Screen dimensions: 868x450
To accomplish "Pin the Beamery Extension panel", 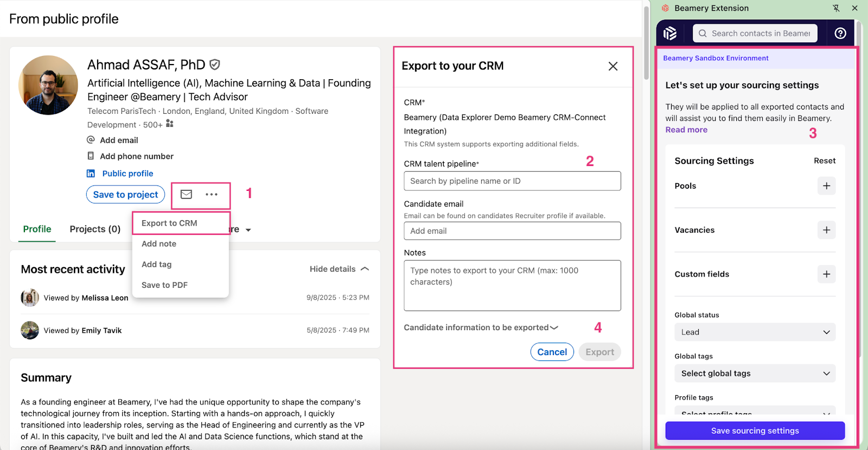I will tap(836, 8).
